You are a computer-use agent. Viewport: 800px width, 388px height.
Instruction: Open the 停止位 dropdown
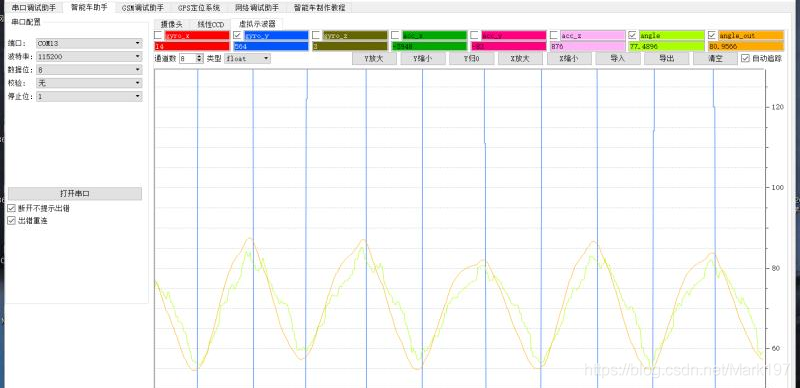pos(89,96)
